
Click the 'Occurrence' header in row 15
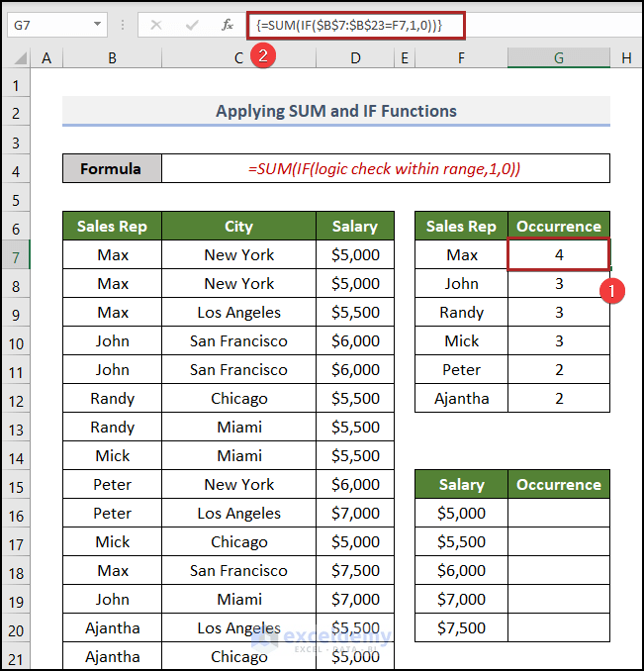(x=559, y=484)
